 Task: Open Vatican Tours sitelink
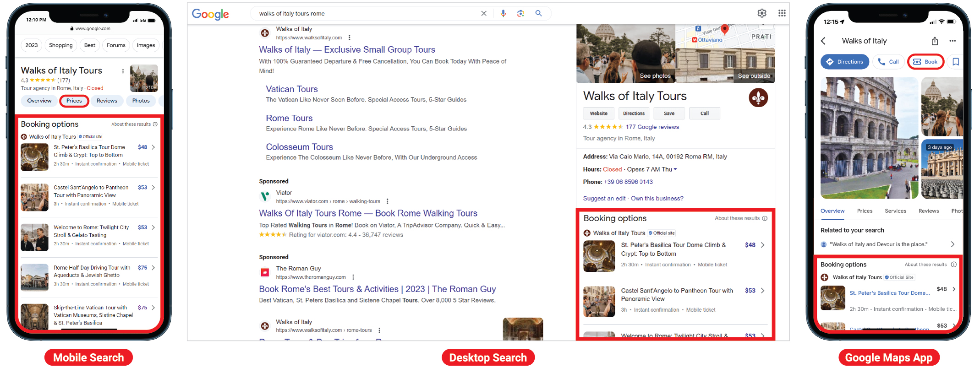pos(292,89)
